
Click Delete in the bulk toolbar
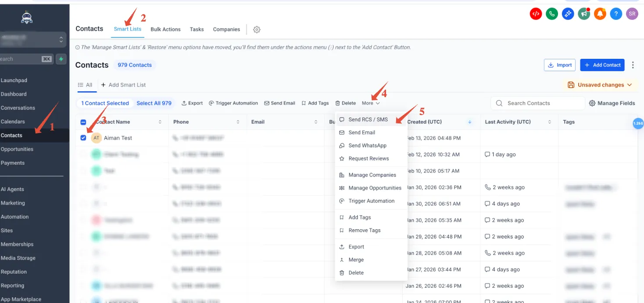click(x=345, y=103)
